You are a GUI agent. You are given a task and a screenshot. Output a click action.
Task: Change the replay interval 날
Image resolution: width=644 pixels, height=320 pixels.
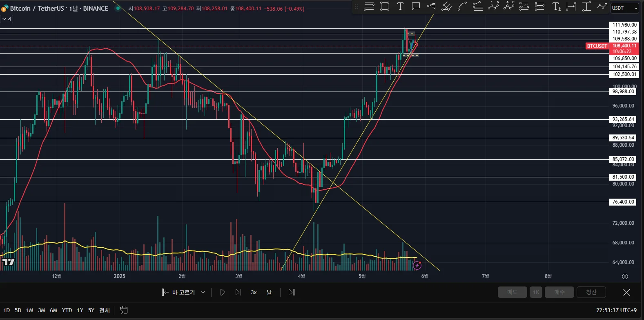coord(269,292)
